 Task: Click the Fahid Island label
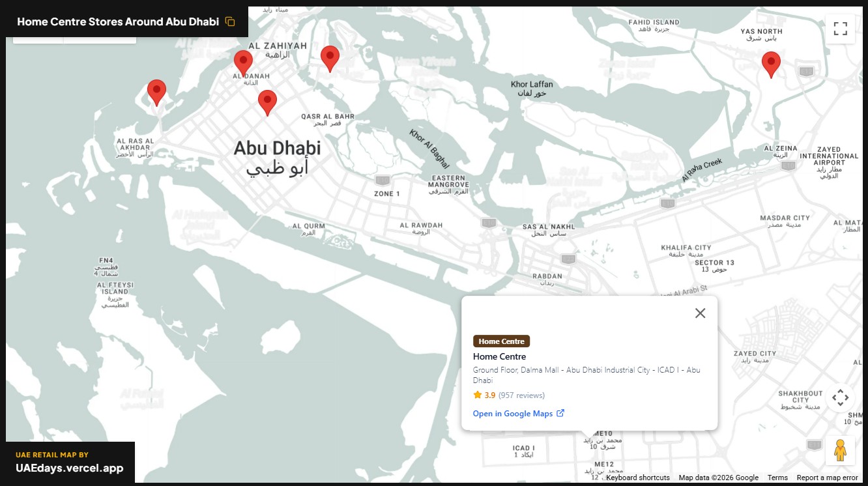654,25
